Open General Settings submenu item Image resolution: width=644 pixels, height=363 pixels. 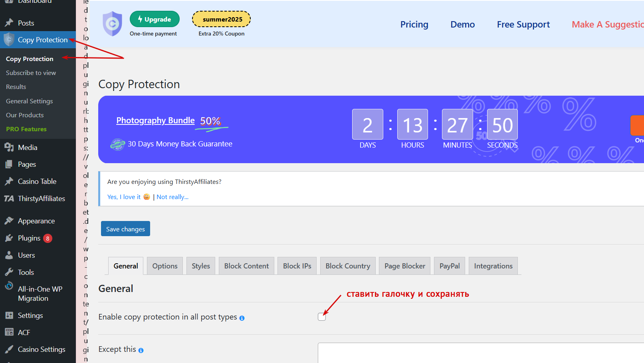(29, 101)
